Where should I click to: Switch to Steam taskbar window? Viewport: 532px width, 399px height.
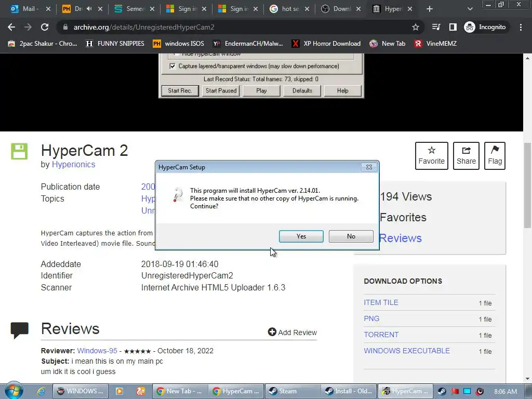[x=292, y=391]
